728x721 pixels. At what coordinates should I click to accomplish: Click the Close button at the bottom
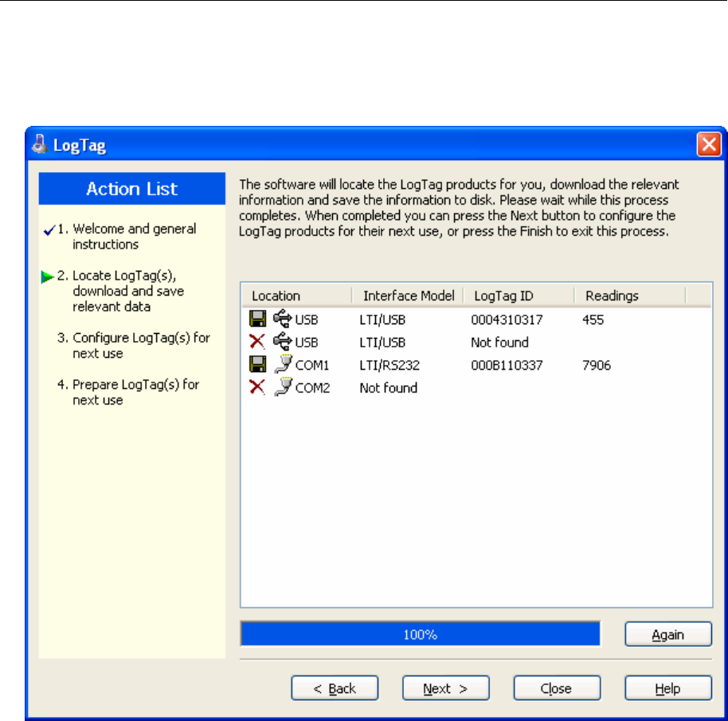tap(557, 688)
